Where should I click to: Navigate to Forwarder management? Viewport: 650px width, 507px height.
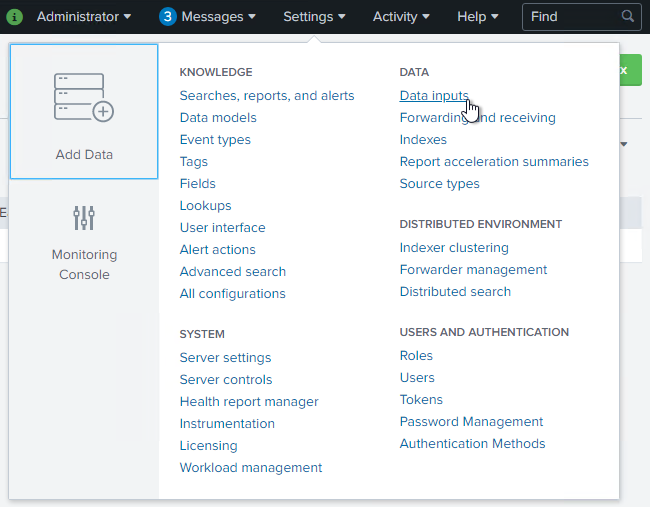coord(473,270)
